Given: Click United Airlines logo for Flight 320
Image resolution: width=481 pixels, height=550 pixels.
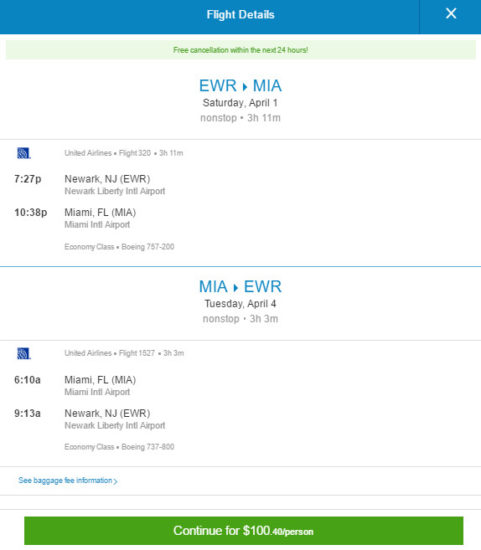Looking at the screenshot, I should pyautogui.click(x=24, y=153).
